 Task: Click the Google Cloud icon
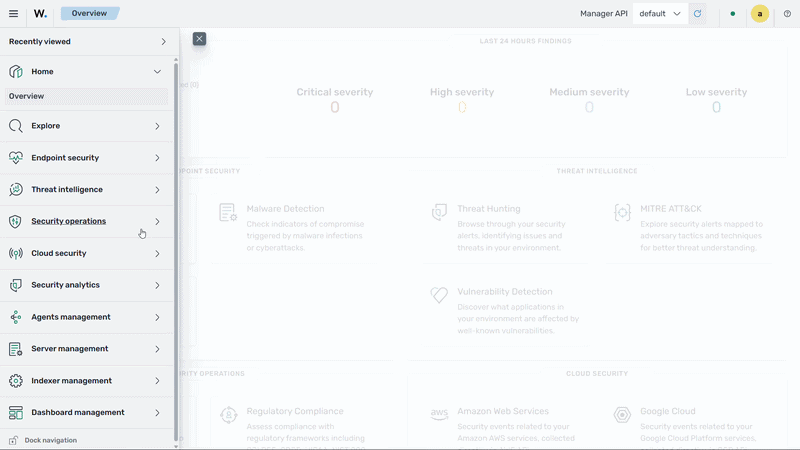622,415
